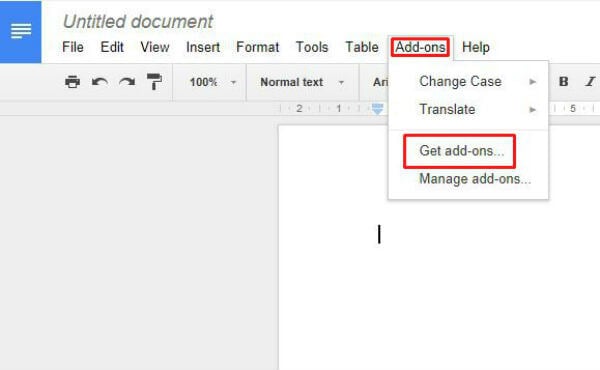
Task: Click the blue indent marker on ruler
Action: [377, 109]
